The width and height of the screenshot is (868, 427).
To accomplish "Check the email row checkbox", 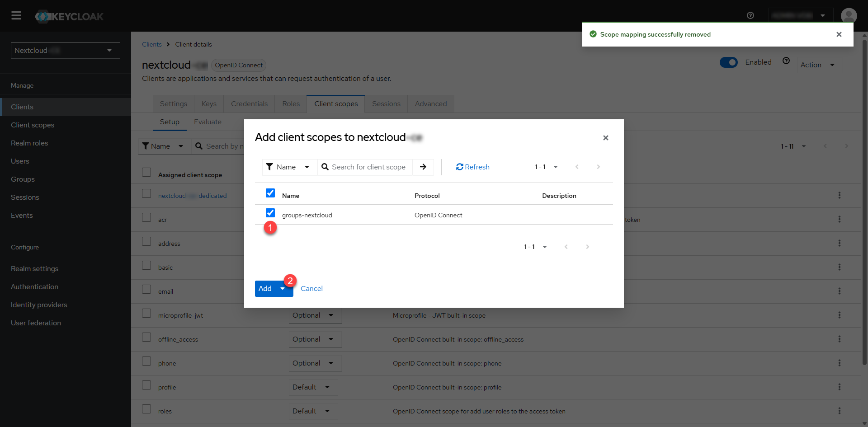I will (x=146, y=289).
